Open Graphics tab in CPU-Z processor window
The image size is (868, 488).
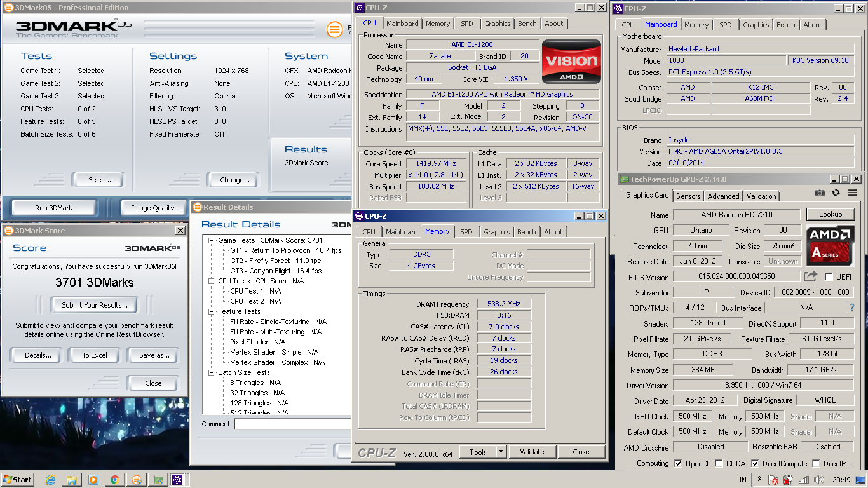point(497,24)
